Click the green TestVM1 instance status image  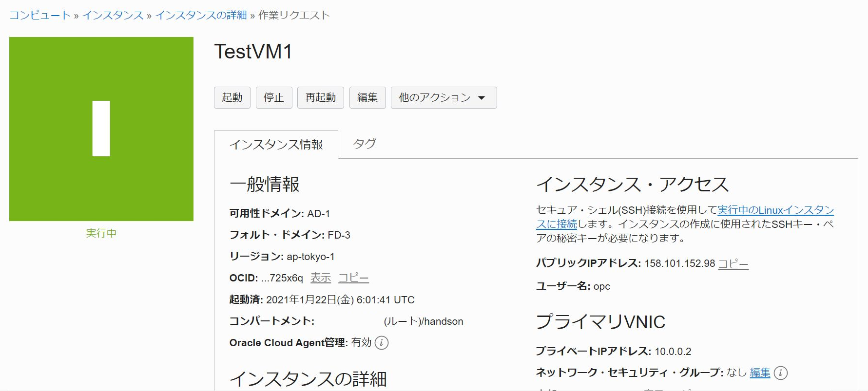point(101,129)
